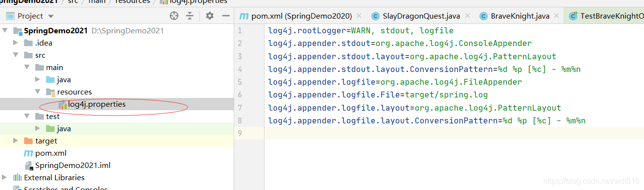This screenshot has height=190, width=644.
Task: Click the collapse all icon in Project panel
Action: click(190, 16)
